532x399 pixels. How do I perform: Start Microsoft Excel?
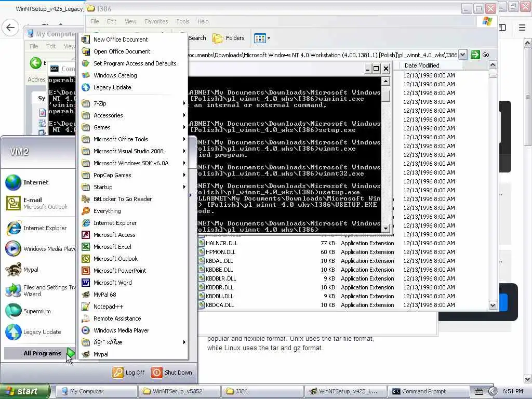pos(134,247)
